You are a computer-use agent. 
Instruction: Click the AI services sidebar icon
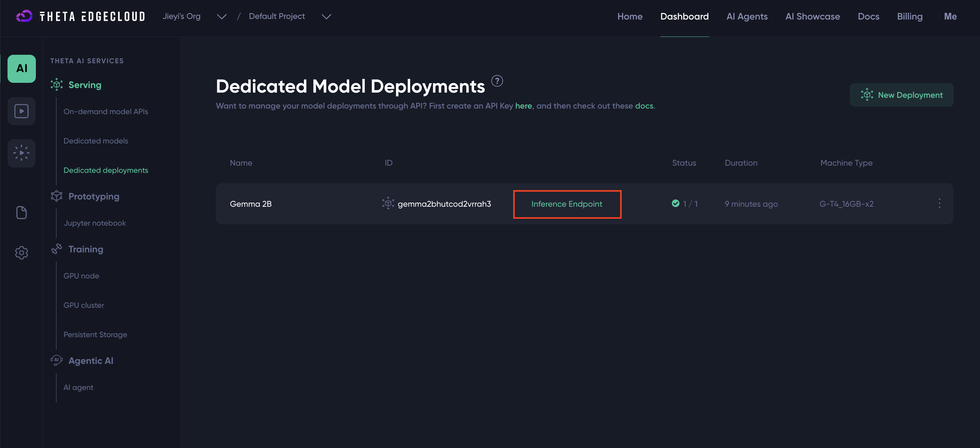tap(22, 68)
